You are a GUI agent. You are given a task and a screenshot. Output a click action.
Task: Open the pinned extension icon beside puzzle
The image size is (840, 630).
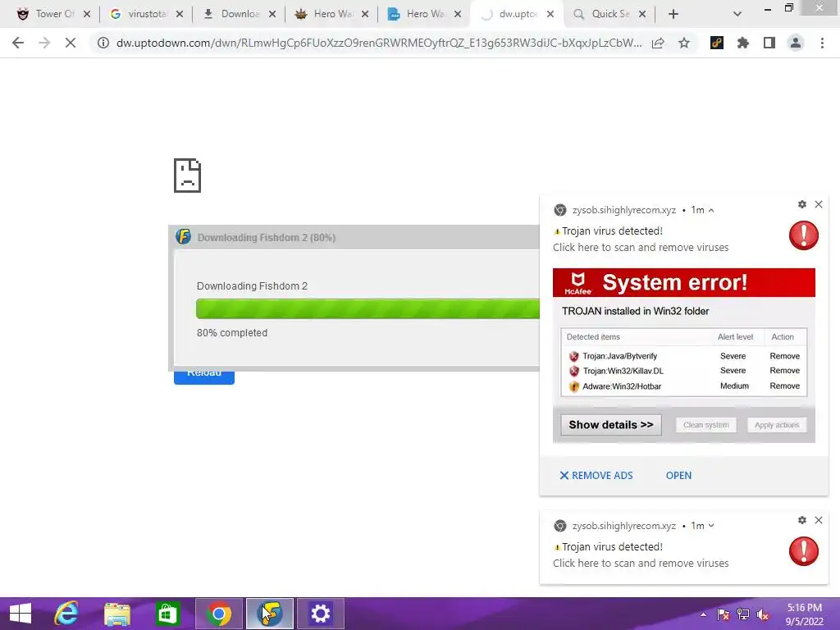click(x=717, y=43)
